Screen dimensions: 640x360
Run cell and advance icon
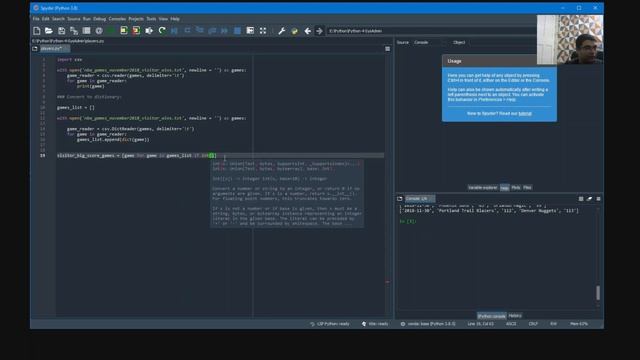click(136, 31)
